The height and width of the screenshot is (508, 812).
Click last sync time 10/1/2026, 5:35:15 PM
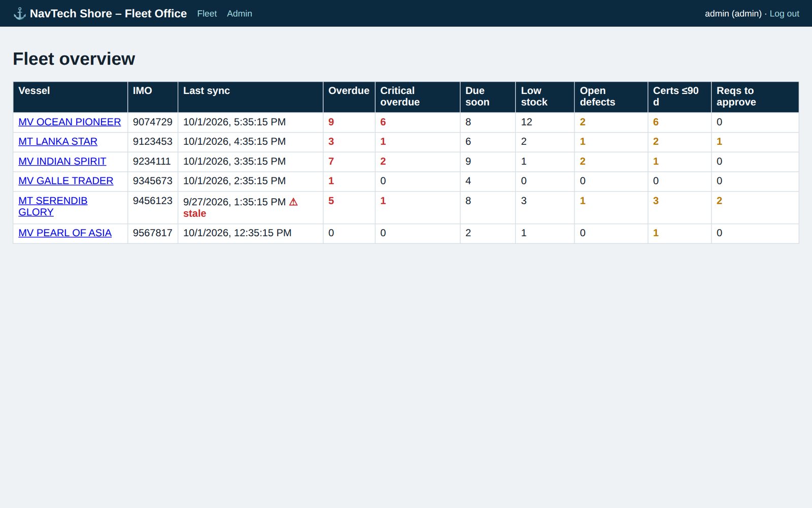click(x=234, y=122)
